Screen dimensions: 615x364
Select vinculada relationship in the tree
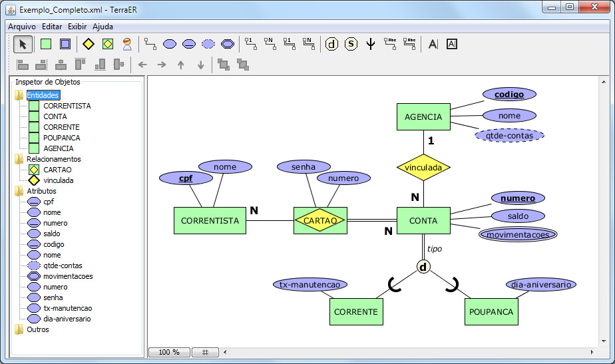(x=59, y=180)
